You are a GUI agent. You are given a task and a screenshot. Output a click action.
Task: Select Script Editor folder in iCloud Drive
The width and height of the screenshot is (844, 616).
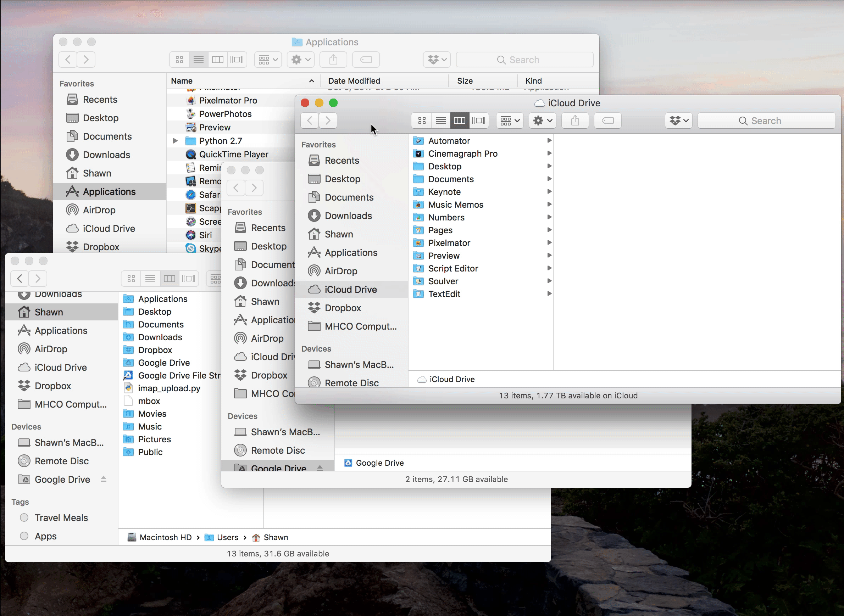[481, 268]
